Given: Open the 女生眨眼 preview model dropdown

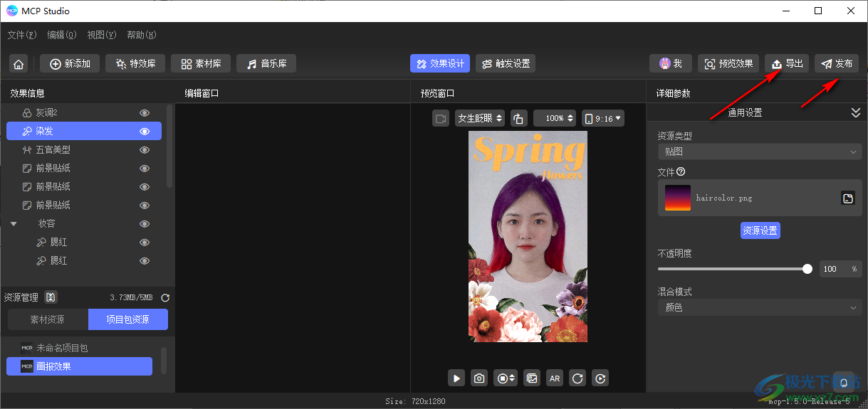Looking at the screenshot, I should (x=480, y=118).
